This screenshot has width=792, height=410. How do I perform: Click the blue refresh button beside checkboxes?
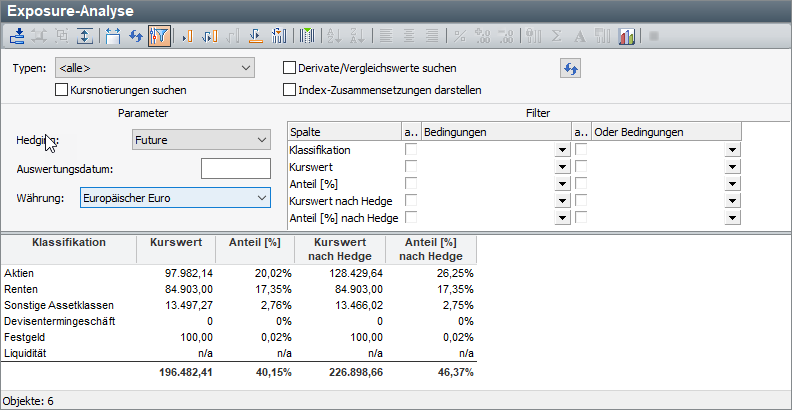[x=570, y=68]
